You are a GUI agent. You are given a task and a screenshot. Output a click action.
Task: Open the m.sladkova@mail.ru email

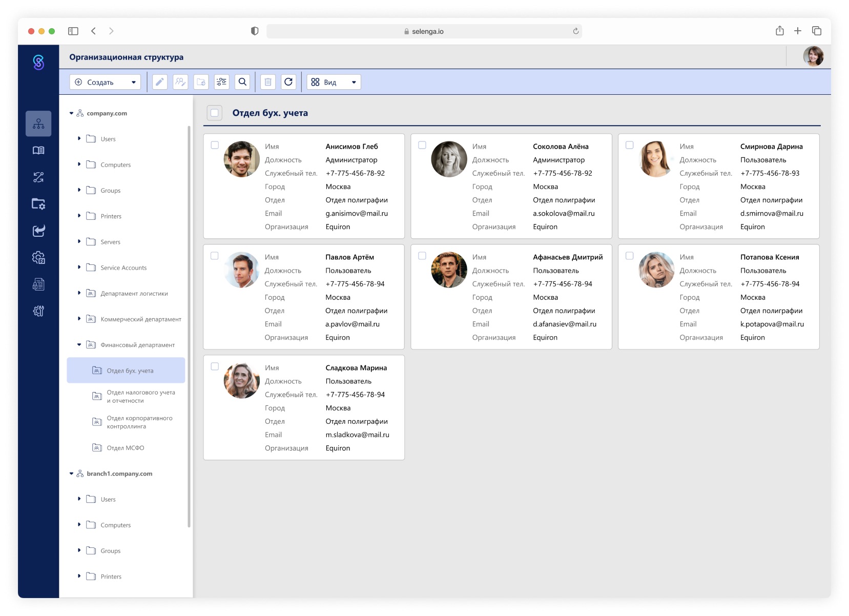pos(358,435)
